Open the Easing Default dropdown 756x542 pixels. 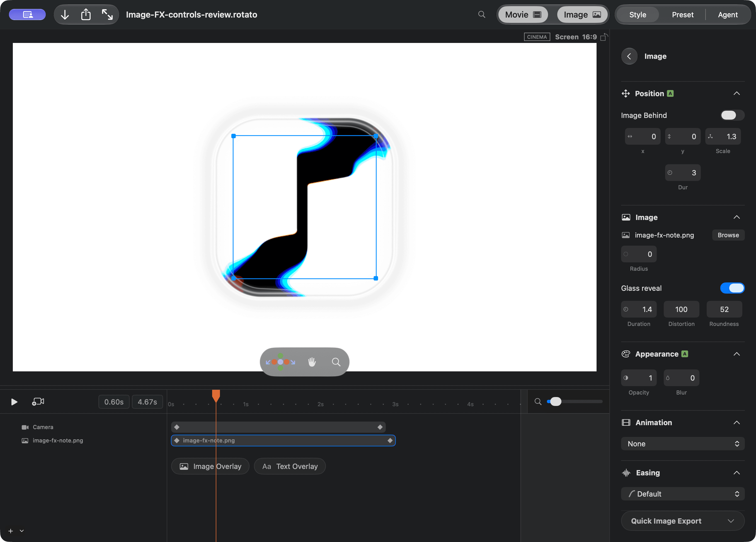682,494
